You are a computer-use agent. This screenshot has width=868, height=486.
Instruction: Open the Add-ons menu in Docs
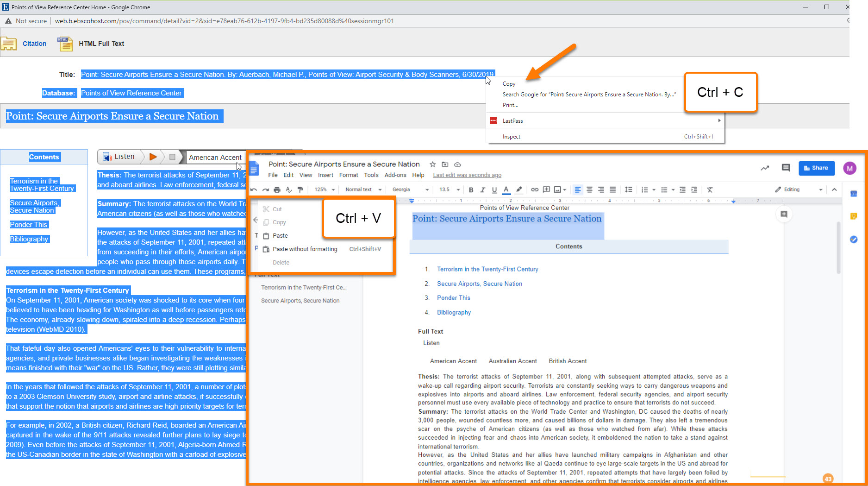(x=395, y=175)
